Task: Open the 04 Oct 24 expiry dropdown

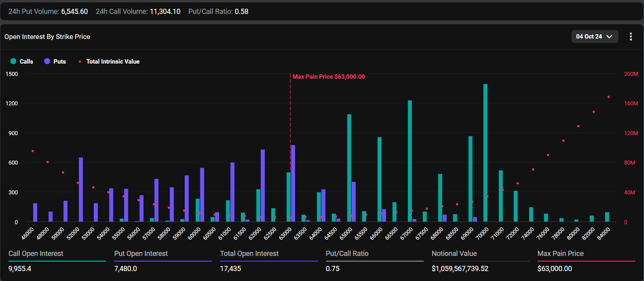Action: [x=594, y=37]
